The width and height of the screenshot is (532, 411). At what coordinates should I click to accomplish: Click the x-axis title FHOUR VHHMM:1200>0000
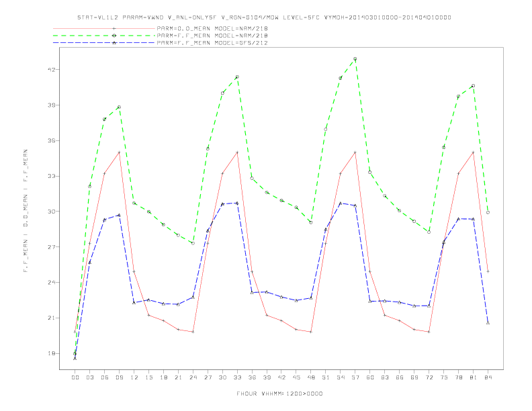pyautogui.click(x=279, y=394)
